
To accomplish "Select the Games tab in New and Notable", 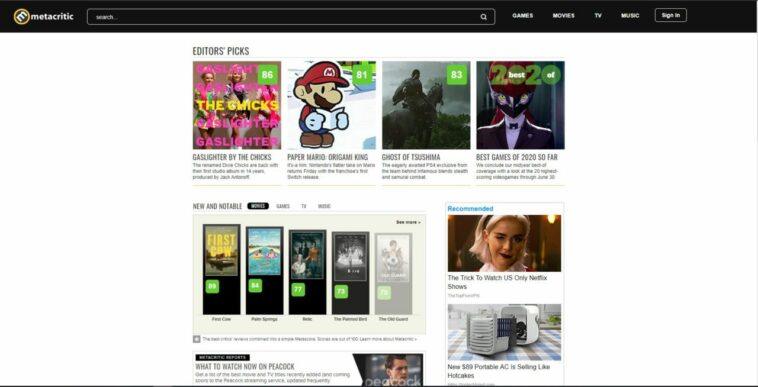I will (x=283, y=206).
